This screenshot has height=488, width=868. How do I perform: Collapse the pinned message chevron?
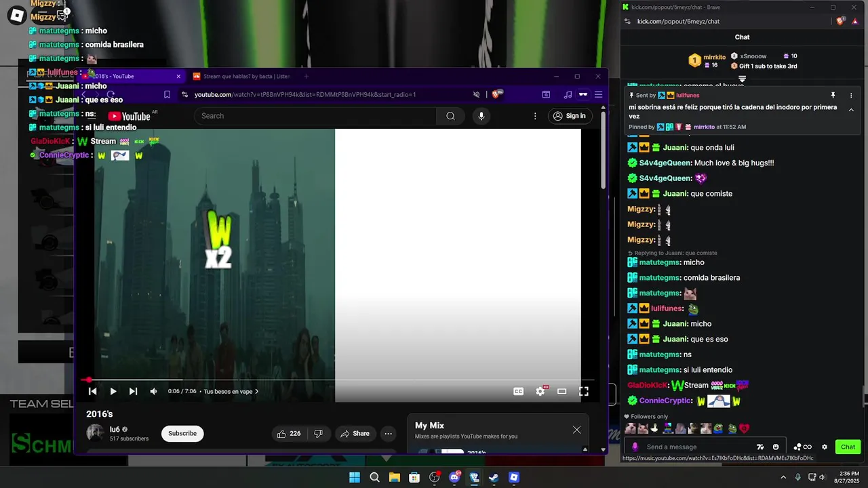click(x=851, y=110)
